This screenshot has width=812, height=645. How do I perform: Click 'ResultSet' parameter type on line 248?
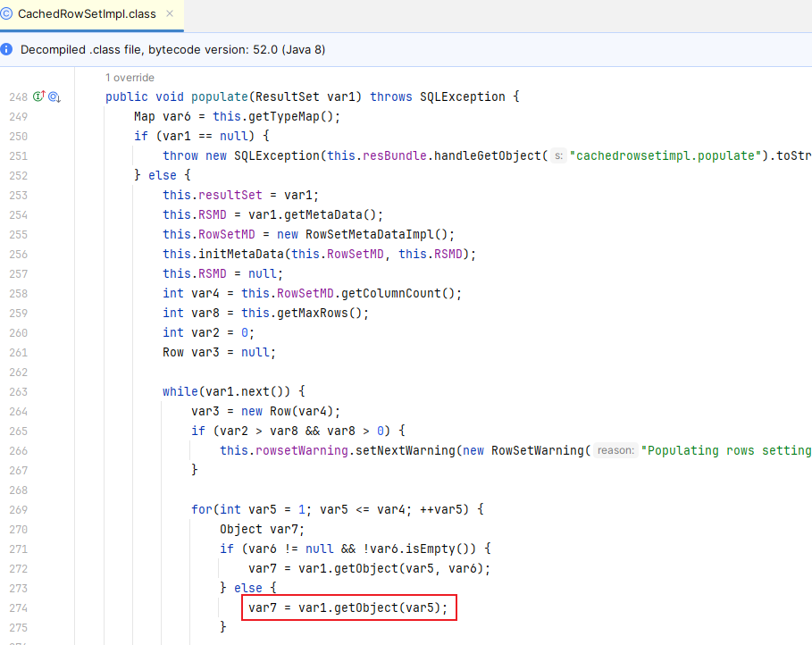(288, 96)
